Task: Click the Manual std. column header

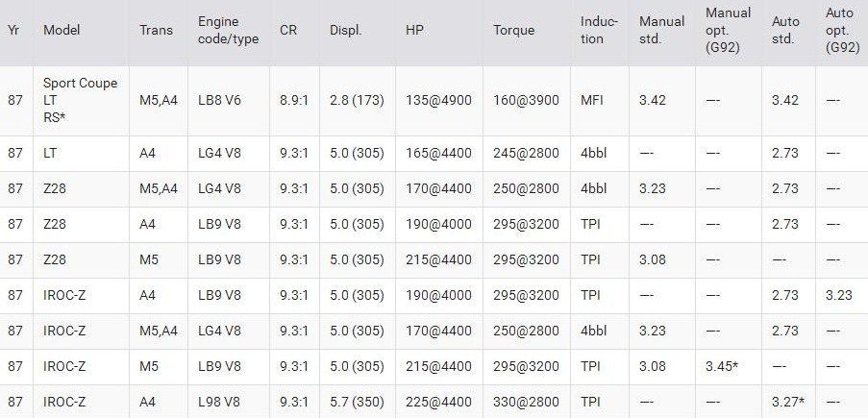Action: coord(661,30)
